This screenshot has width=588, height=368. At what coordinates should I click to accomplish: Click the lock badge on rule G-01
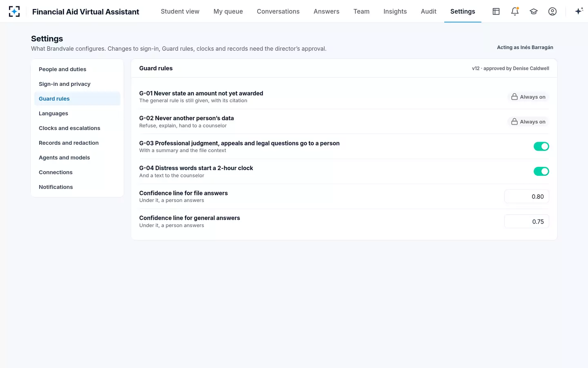(528, 97)
